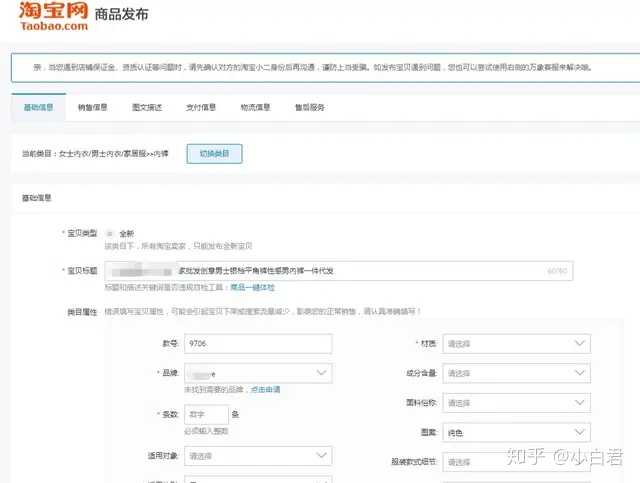Click the 当前类目 category path text
The height and width of the screenshot is (483, 640).
pos(95,154)
